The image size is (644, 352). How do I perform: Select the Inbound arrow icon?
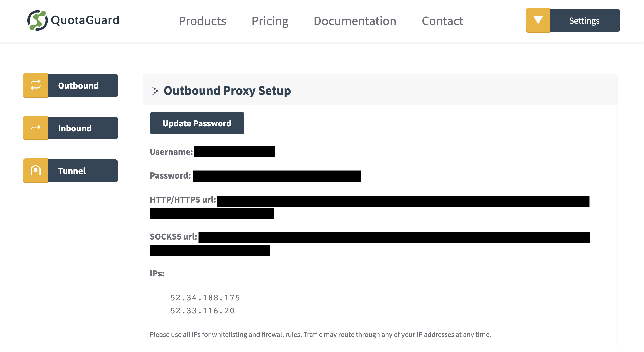[x=35, y=128]
